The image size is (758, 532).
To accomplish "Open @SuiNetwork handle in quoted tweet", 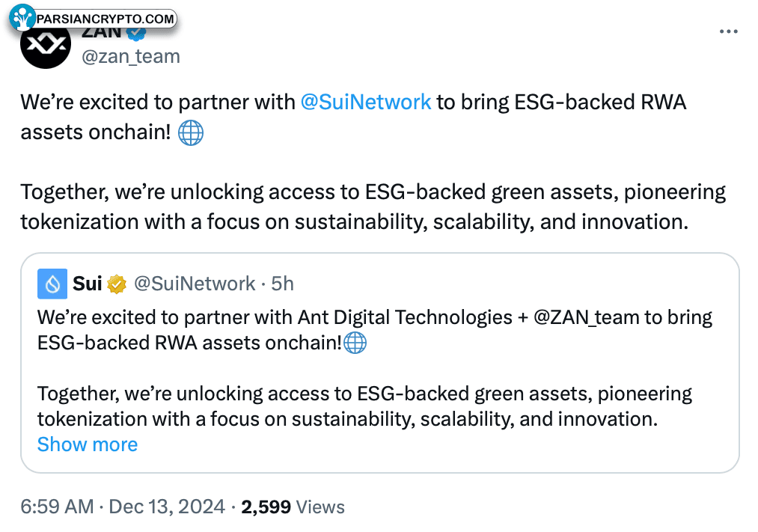I will pyautogui.click(x=195, y=284).
